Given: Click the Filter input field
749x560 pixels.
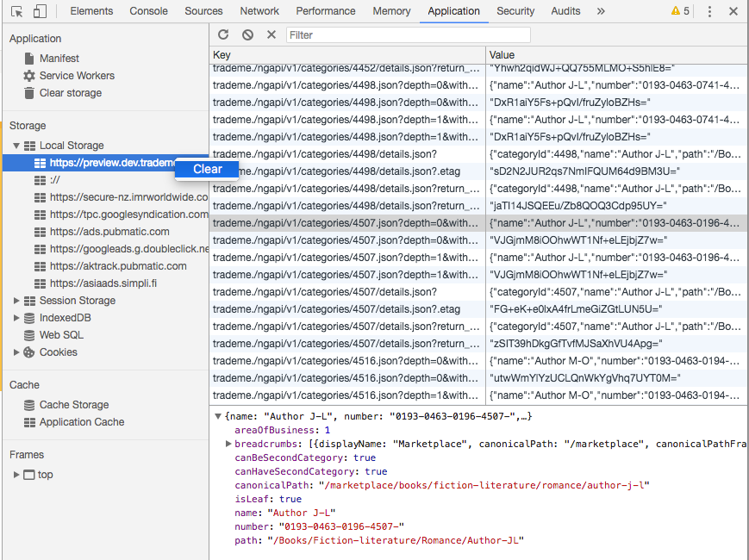Looking at the screenshot, I should (405, 34).
